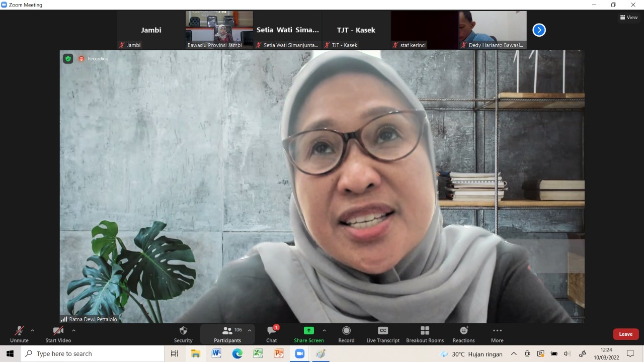This screenshot has height=362, width=644.
Task: Expand video options arrow beside Start Video
Action: pyautogui.click(x=73, y=330)
